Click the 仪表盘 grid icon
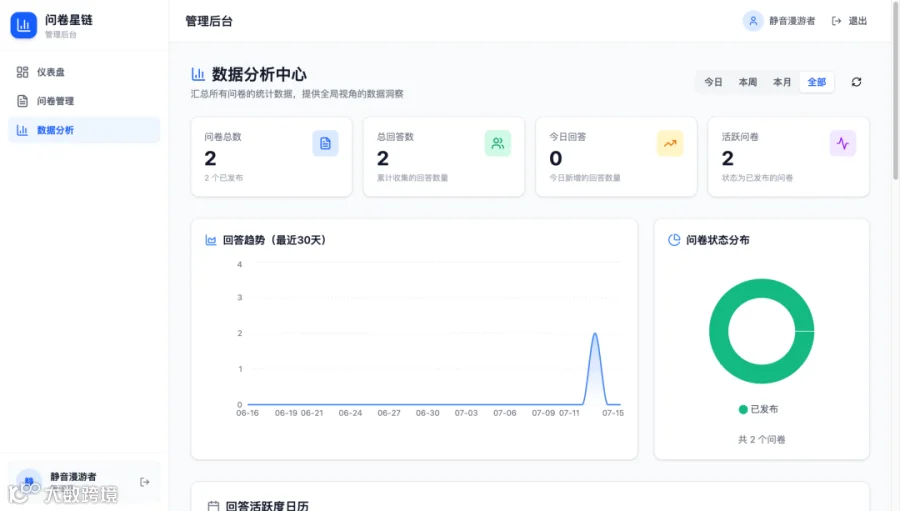Image resolution: width=900 pixels, height=511 pixels. [x=22, y=72]
